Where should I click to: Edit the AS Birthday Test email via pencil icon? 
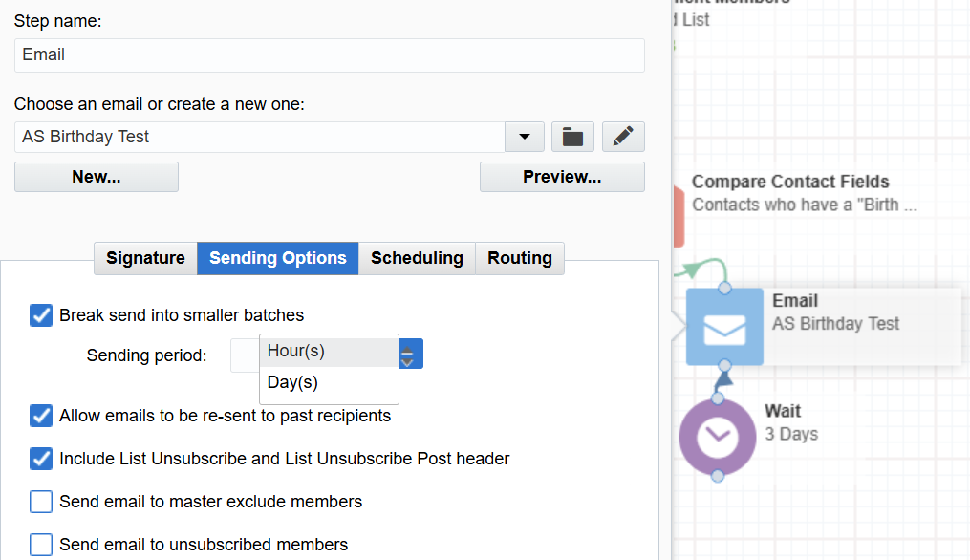point(622,136)
